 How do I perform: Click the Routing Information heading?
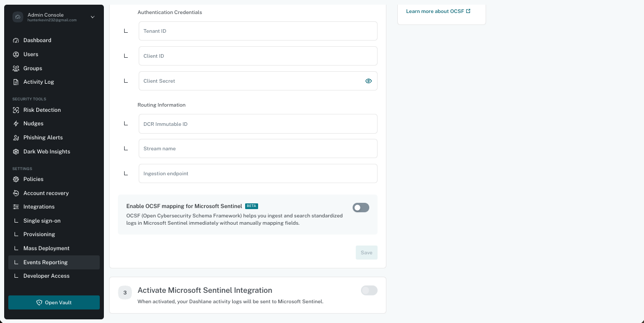coord(162,105)
